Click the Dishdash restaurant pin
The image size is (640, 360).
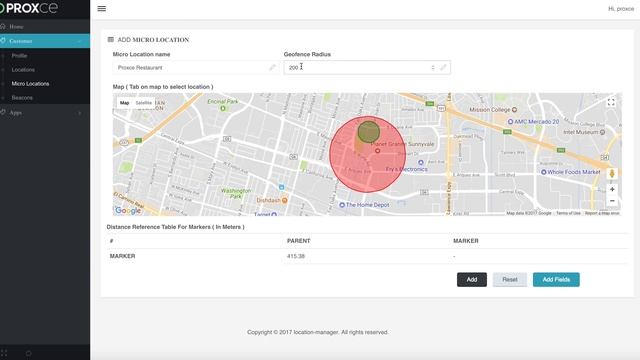click(284, 200)
